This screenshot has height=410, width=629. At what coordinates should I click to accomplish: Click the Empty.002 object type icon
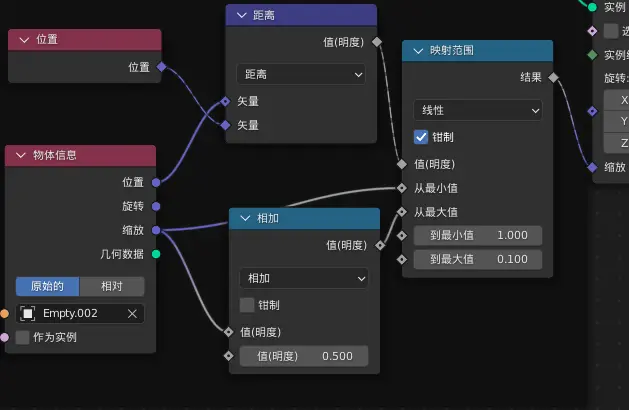[28, 313]
